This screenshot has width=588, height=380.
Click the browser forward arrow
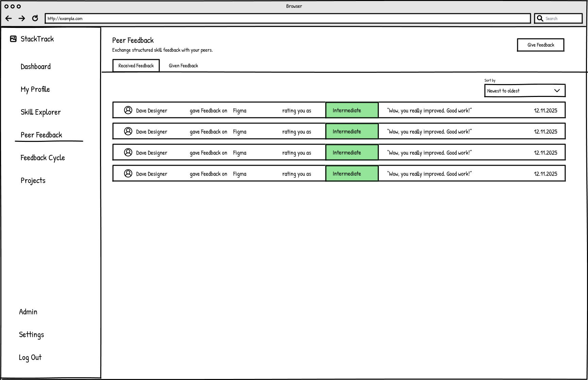pos(22,18)
